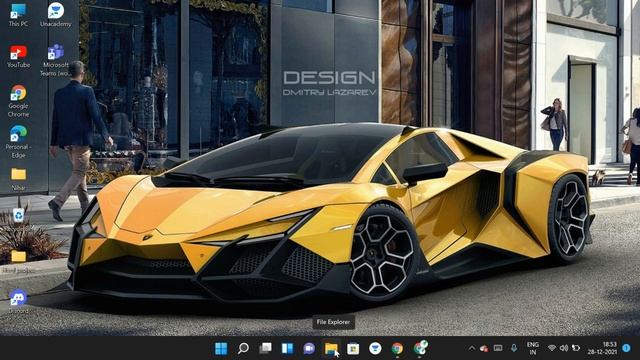Launch Unacademy app pinned to taskbar
This screenshot has height=360, width=640.
tap(375, 348)
